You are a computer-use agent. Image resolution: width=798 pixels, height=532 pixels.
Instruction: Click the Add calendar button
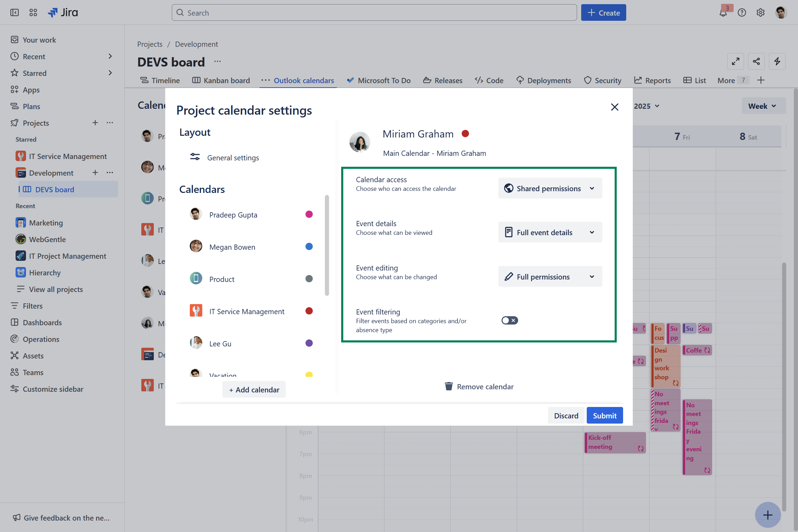[x=254, y=390]
